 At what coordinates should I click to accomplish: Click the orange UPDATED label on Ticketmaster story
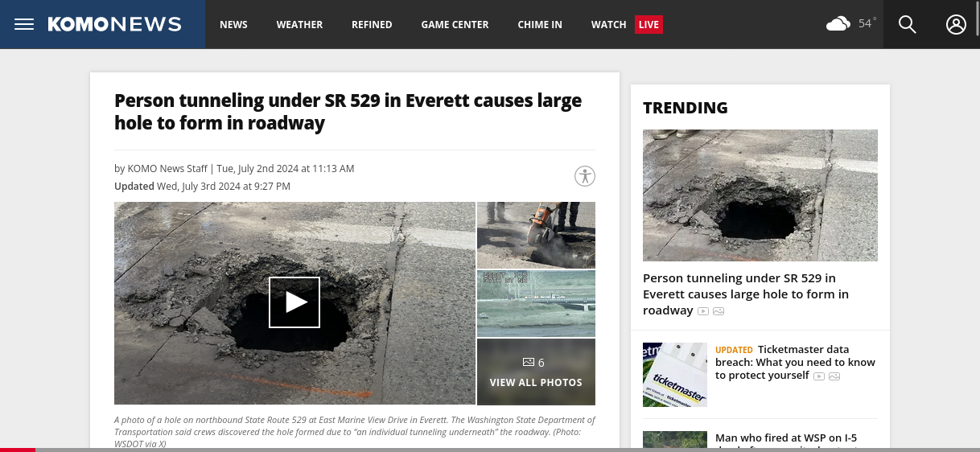734,351
